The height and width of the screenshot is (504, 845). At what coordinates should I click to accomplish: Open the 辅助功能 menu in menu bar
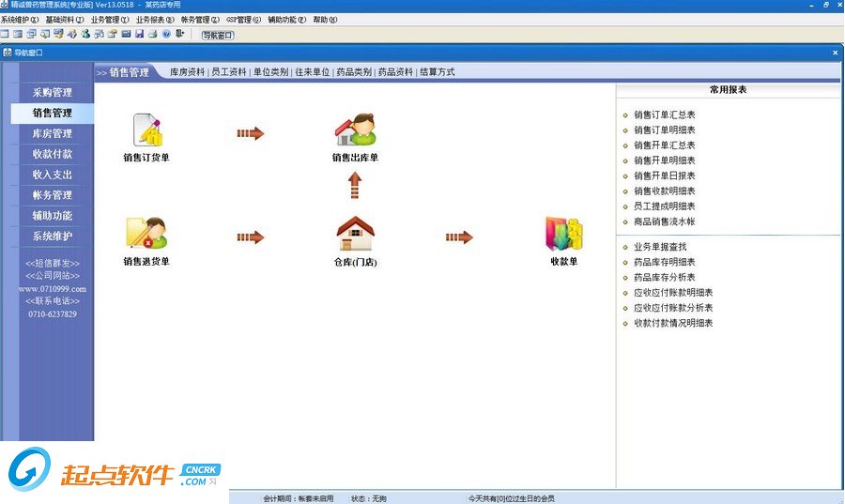(x=287, y=20)
